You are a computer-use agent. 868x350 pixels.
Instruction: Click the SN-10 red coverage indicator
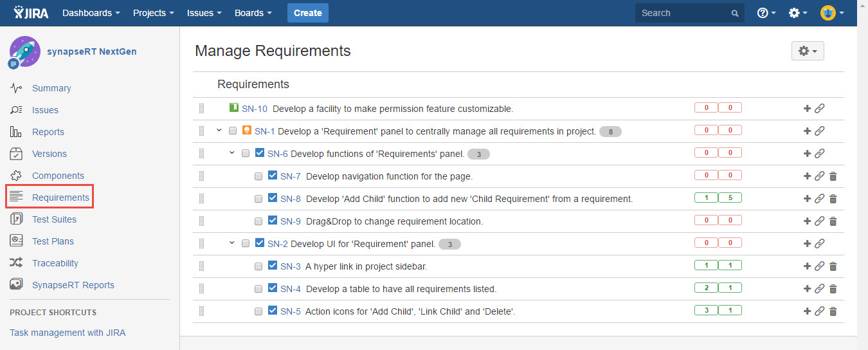point(718,108)
